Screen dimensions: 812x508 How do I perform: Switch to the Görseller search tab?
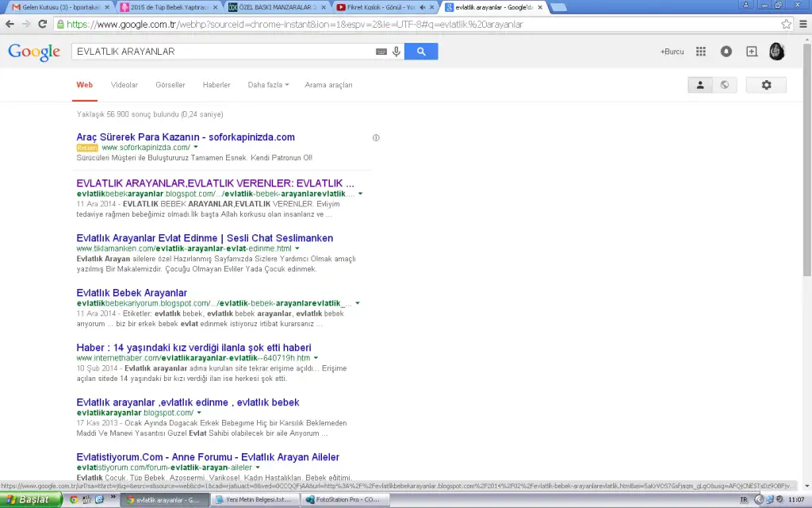170,85
